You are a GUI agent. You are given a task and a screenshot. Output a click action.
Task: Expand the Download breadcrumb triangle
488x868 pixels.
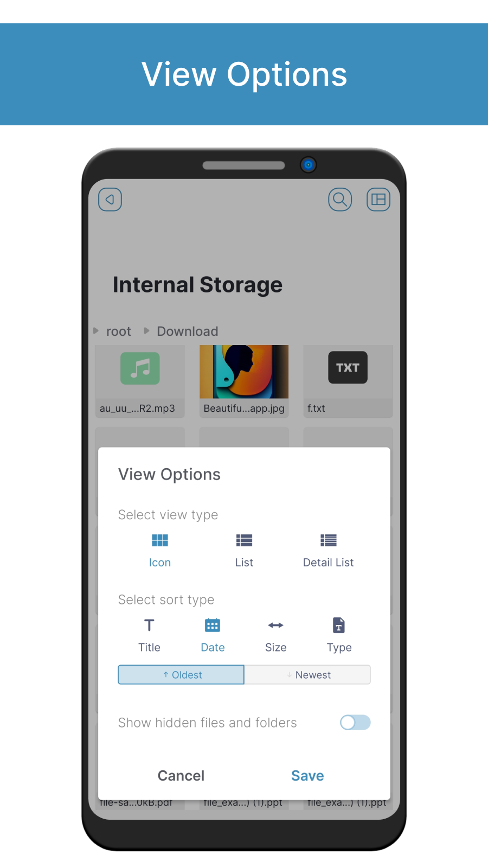146,330
